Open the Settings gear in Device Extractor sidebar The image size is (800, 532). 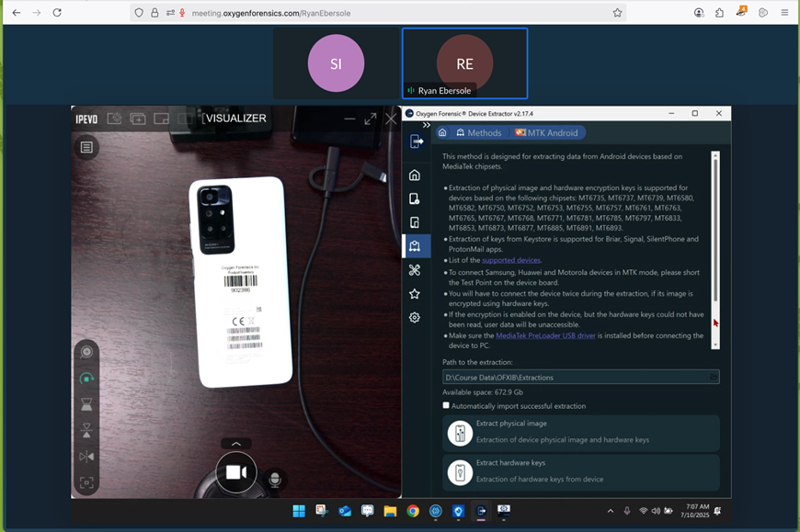tap(415, 318)
